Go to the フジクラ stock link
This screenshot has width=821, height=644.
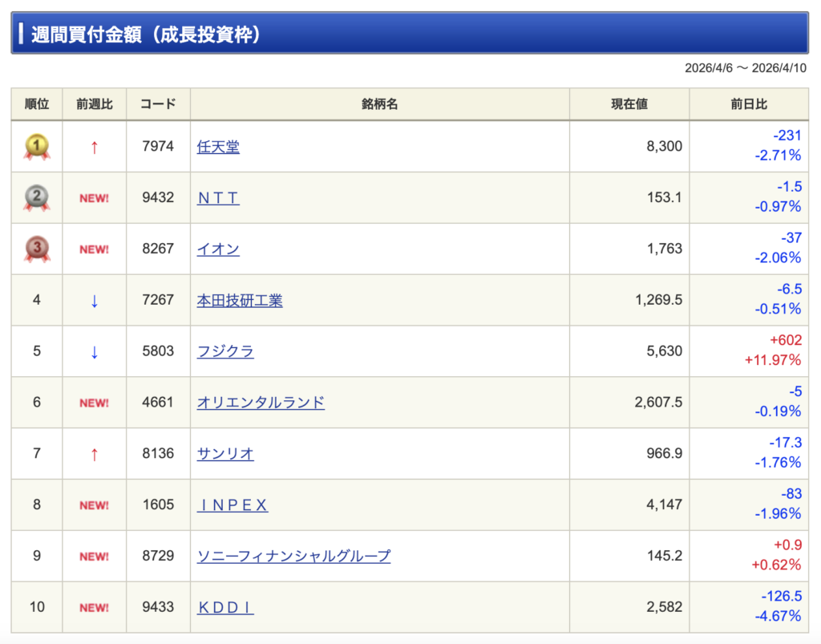pos(225,352)
